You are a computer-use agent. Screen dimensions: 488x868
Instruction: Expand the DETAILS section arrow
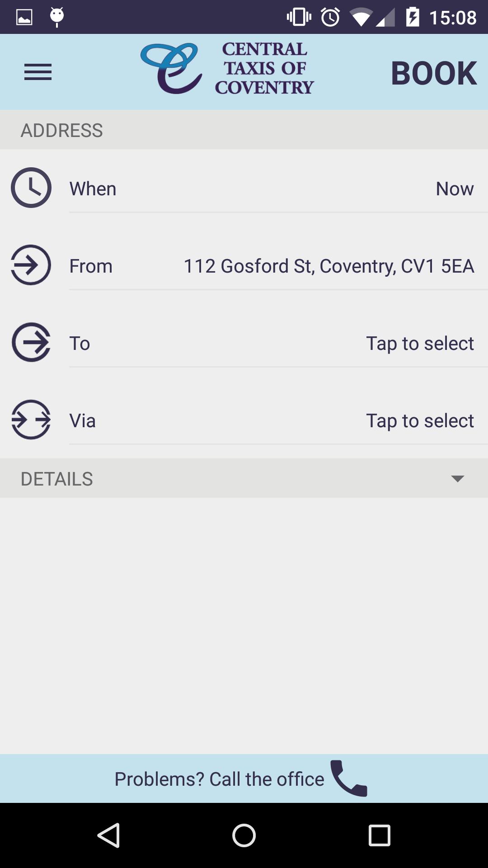coord(457,479)
